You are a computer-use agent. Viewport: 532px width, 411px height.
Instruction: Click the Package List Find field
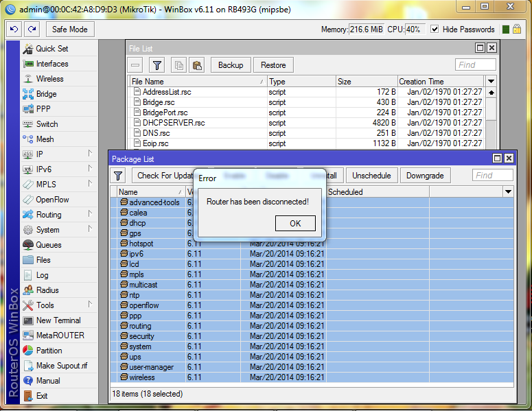492,176
